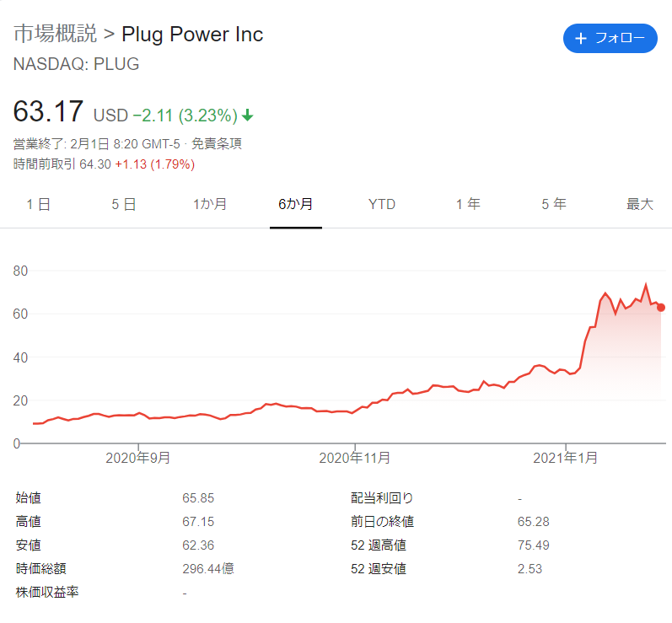Open the 6か月 tab

[x=296, y=204]
